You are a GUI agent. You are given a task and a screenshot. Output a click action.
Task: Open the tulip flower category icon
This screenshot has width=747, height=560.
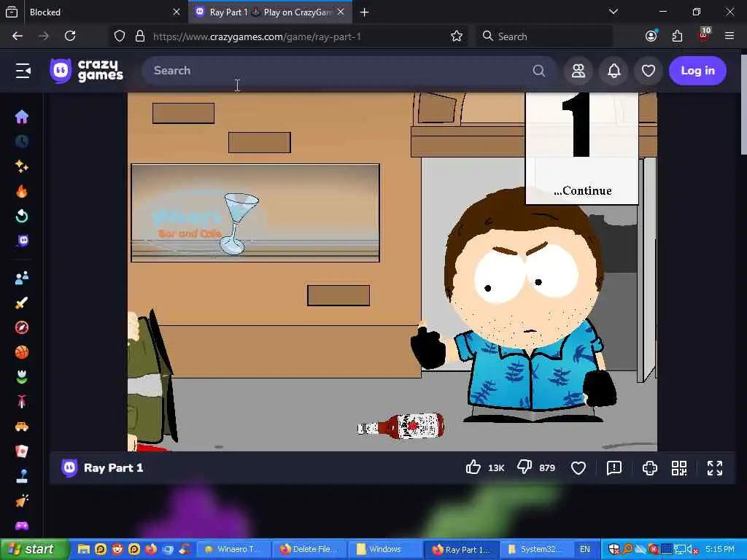coord(21,377)
